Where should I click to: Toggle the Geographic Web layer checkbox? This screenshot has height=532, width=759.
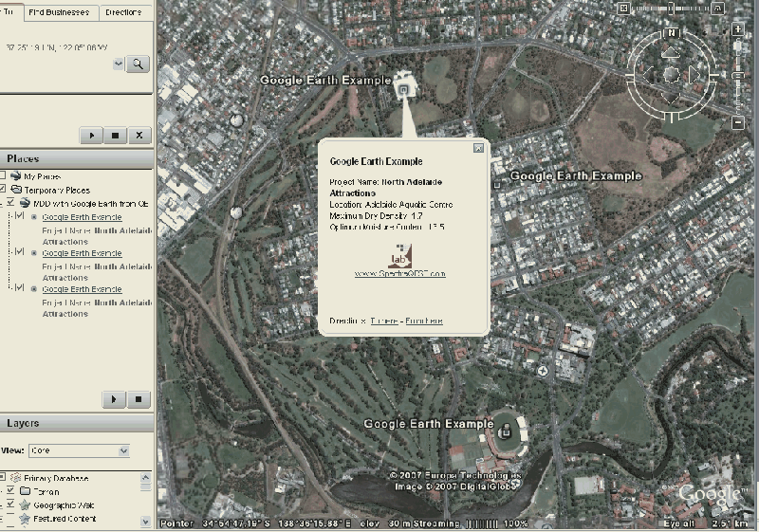pos(10,504)
